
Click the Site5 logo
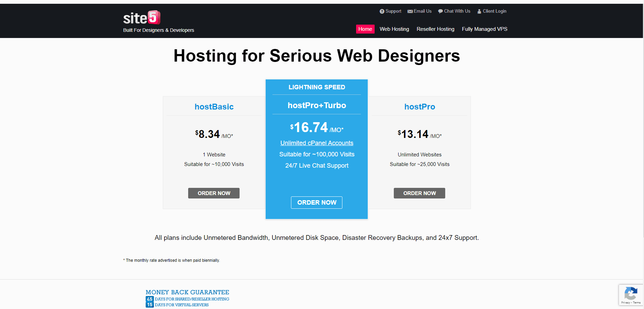point(142,17)
